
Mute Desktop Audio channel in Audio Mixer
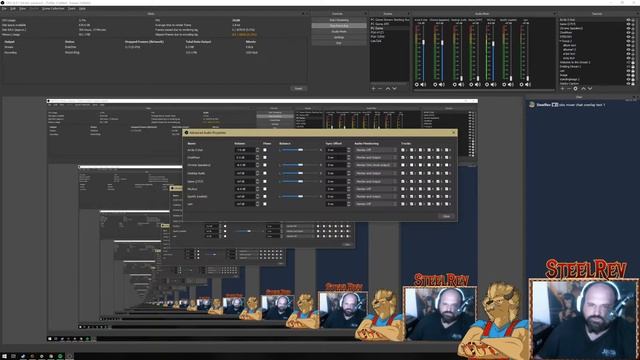point(460,84)
